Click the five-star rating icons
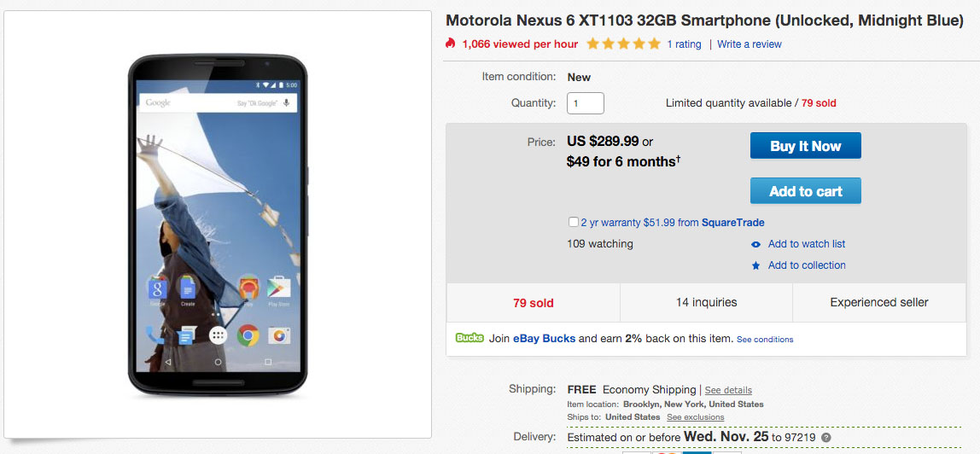980x454 pixels. click(623, 44)
